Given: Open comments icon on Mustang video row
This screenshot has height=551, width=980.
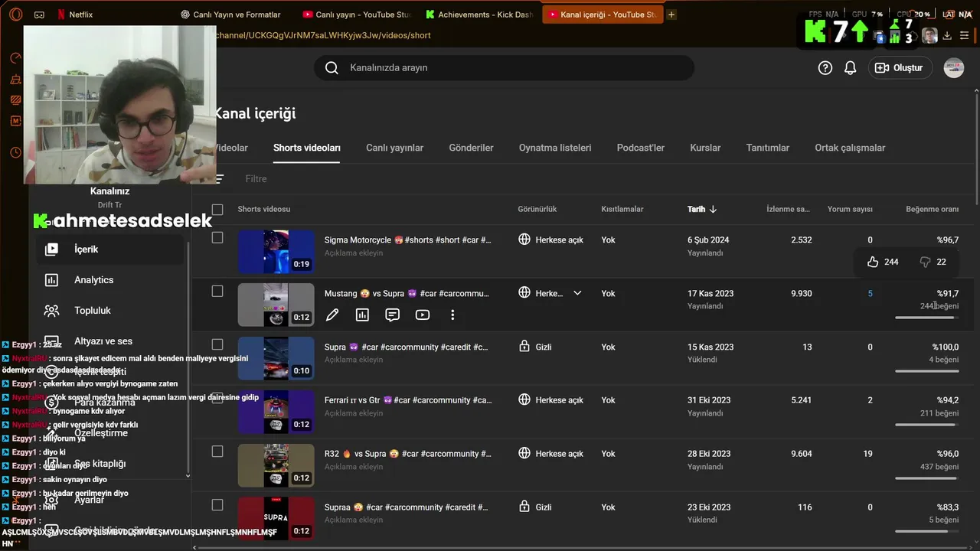Looking at the screenshot, I should point(392,315).
